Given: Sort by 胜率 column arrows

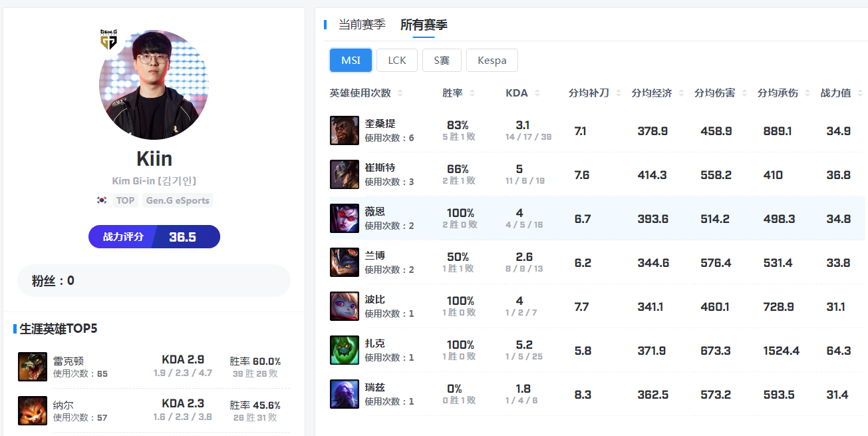Looking at the screenshot, I should (x=472, y=93).
